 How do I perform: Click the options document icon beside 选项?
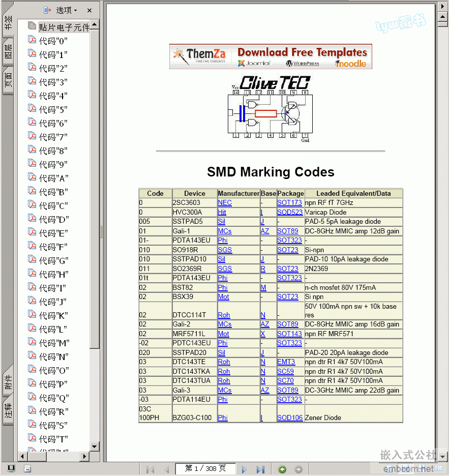pyautogui.click(x=47, y=10)
